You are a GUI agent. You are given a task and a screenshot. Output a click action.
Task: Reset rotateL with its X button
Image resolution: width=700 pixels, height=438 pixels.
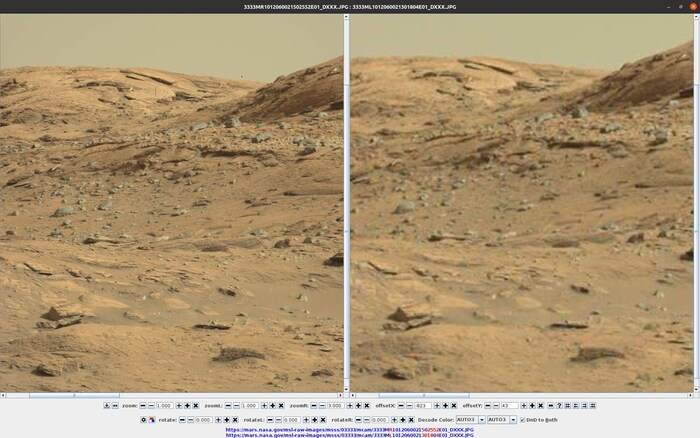[323, 420]
